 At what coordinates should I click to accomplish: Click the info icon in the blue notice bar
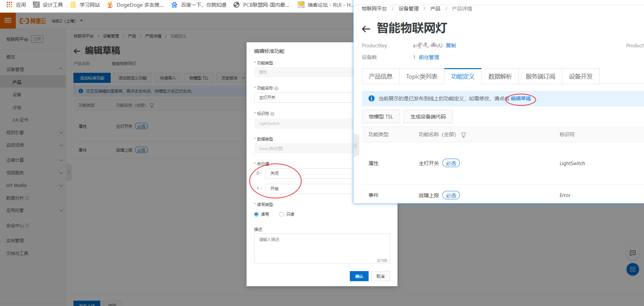click(371, 98)
